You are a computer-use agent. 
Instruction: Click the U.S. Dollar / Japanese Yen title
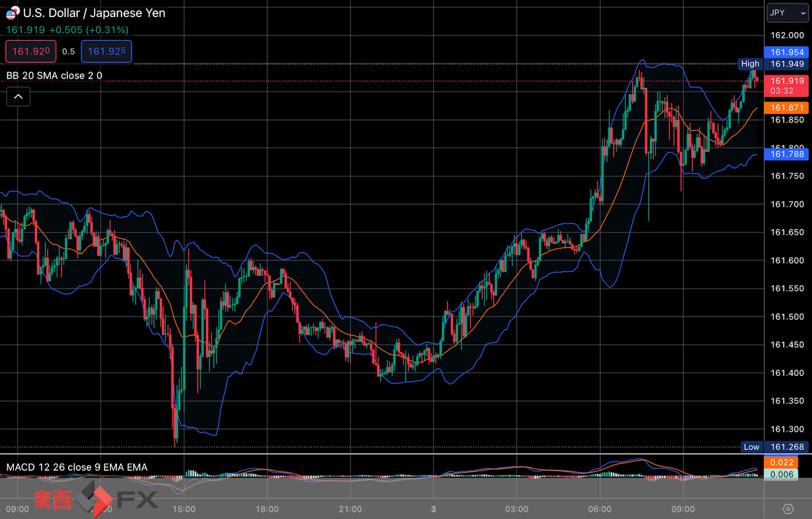click(94, 13)
